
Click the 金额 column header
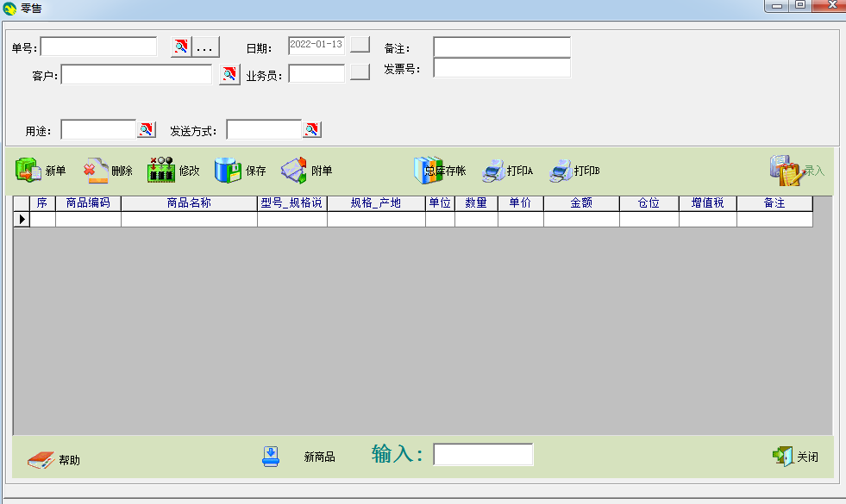coord(581,203)
